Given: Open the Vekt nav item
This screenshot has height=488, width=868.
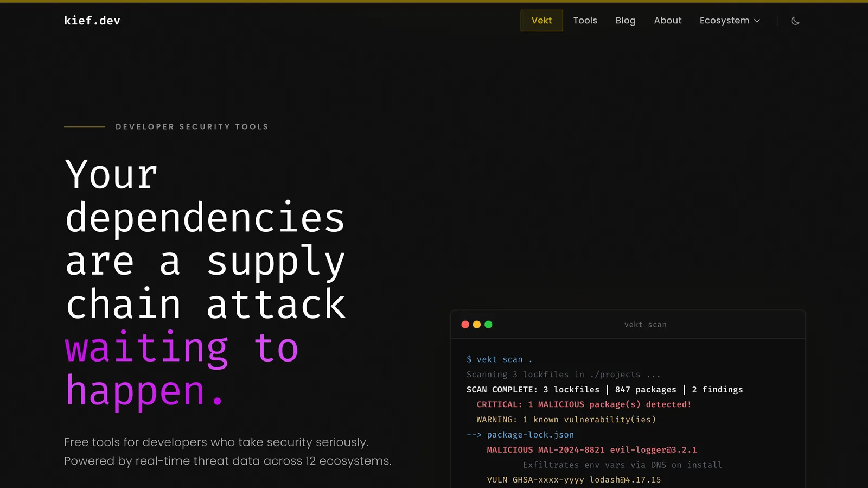Looking at the screenshot, I should 541,21.
